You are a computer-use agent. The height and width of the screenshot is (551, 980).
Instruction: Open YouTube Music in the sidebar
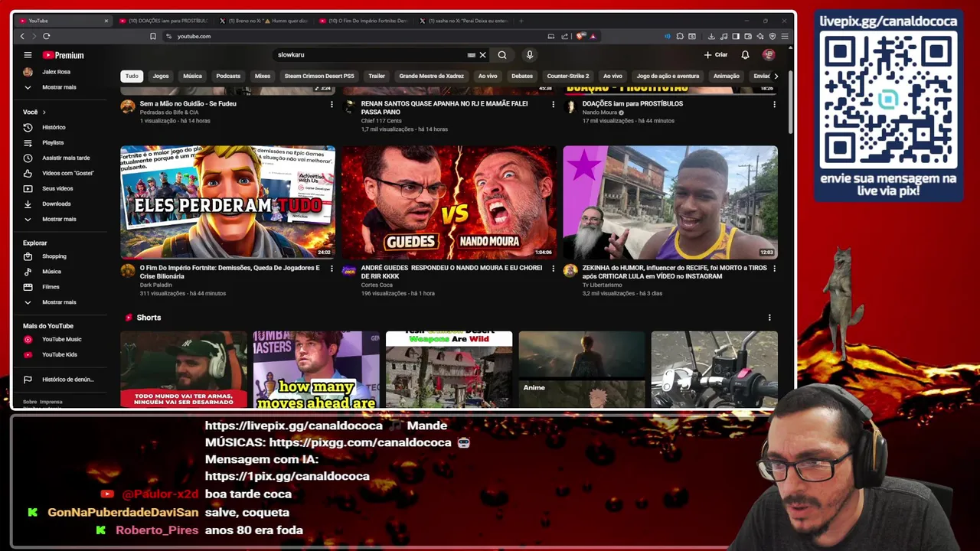point(61,339)
